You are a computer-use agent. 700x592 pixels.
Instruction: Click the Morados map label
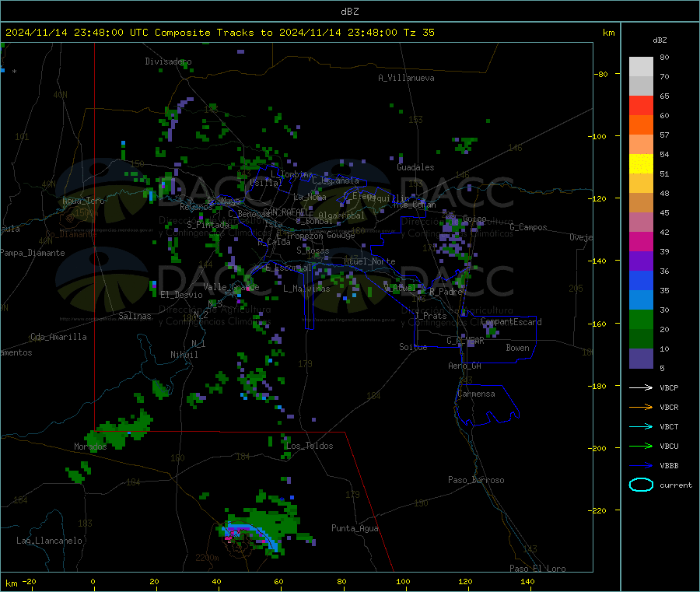(90, 447)
